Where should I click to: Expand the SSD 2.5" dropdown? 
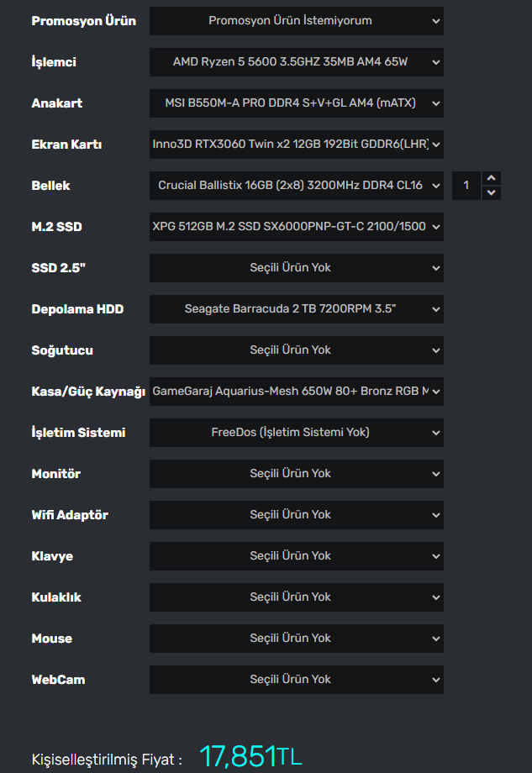[x=296, y=268]
